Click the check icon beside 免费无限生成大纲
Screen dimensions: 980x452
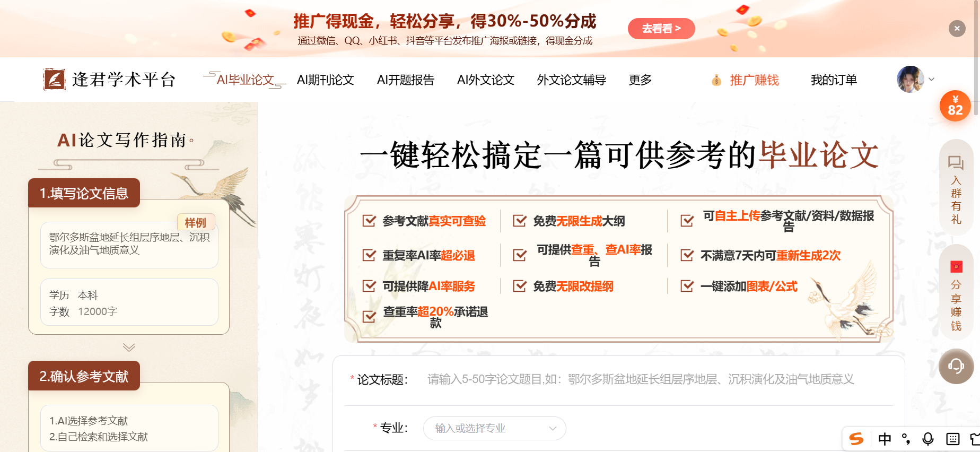click(x=520, y=221)
